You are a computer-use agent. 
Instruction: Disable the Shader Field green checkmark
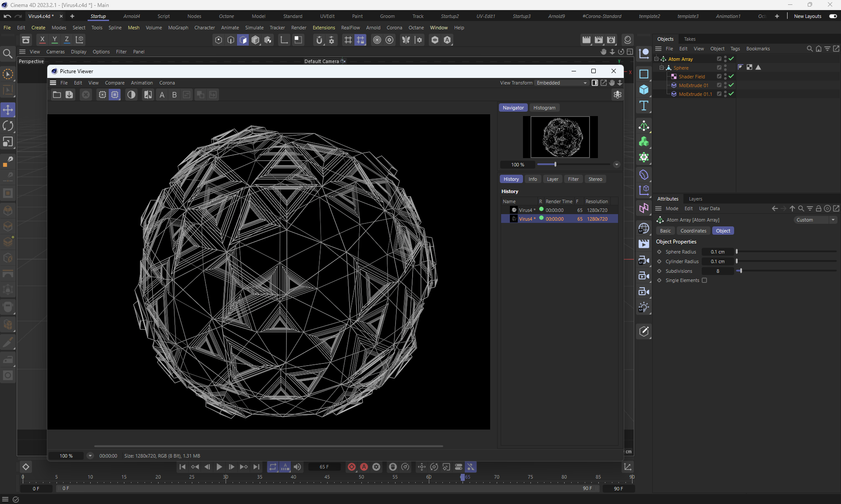pos(731,76)
